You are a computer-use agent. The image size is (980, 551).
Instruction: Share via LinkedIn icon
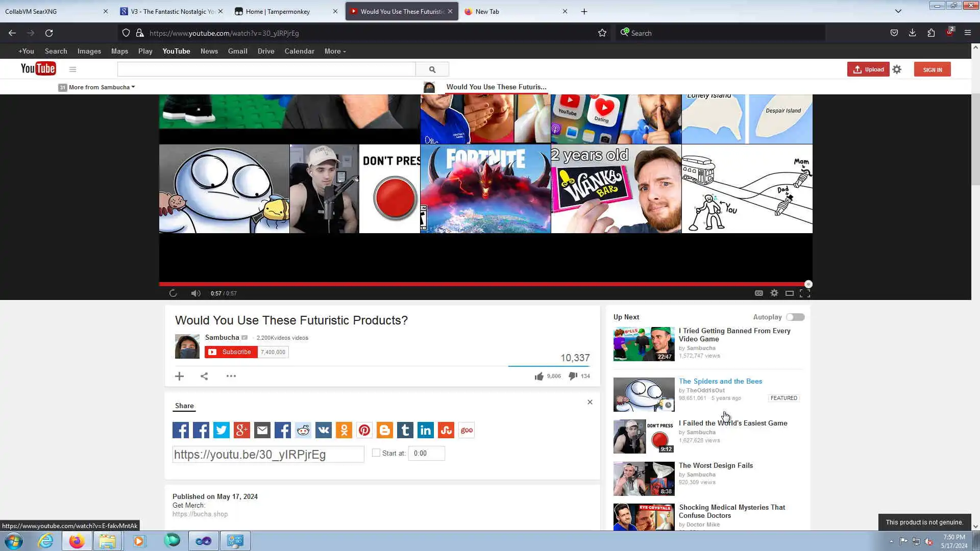coord(426,430)
